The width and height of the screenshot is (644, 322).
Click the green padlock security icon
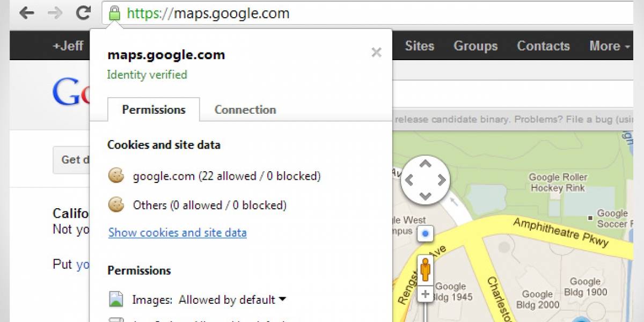[x=114, y=13]
